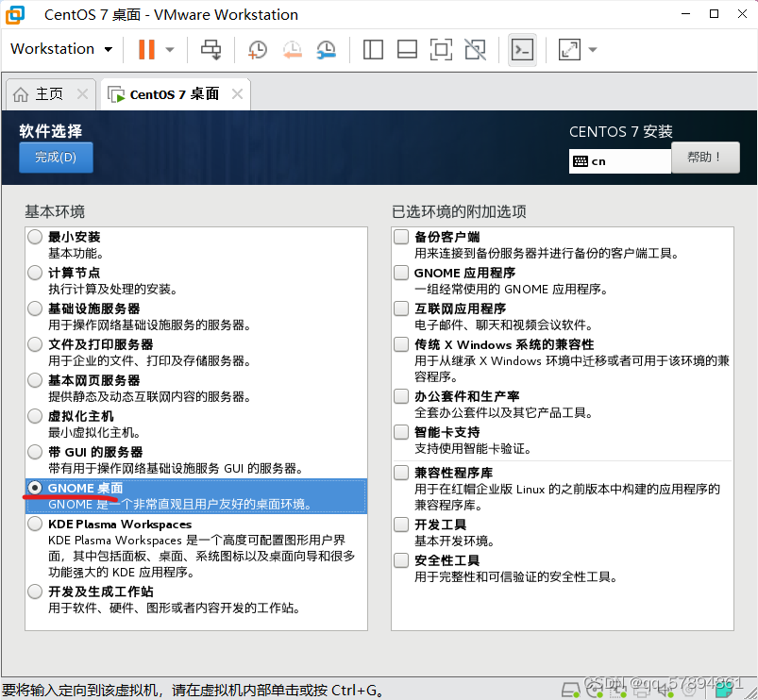This screenshot has width=758, height=700.
Task: Check the 智能卡支持 checkbox
Action: click(x=401, y=432)
